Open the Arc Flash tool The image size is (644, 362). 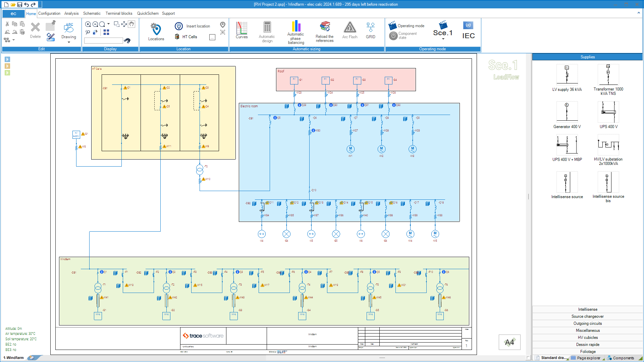click(350, 31)
